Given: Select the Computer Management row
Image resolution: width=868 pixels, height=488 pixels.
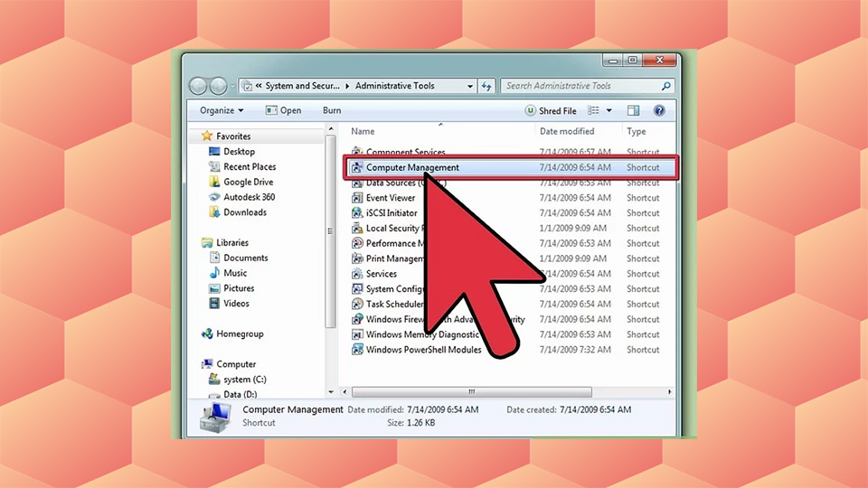Looking at the screenshot, I should coord(510,167).
